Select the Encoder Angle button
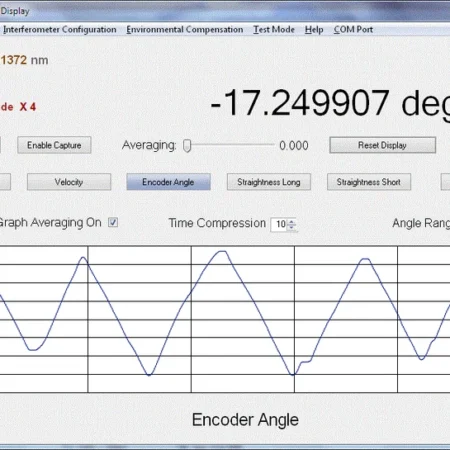The width and height of the screenshot is (450, 450). (x=168, y=182)
